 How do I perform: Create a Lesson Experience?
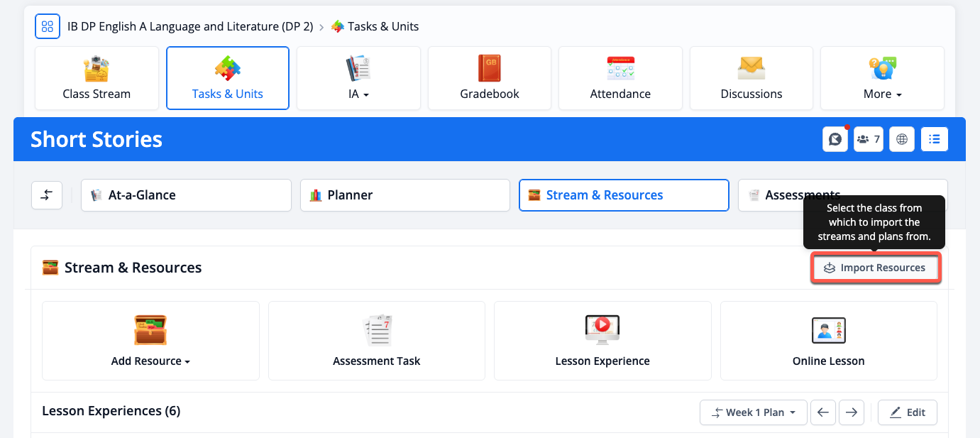602,341
